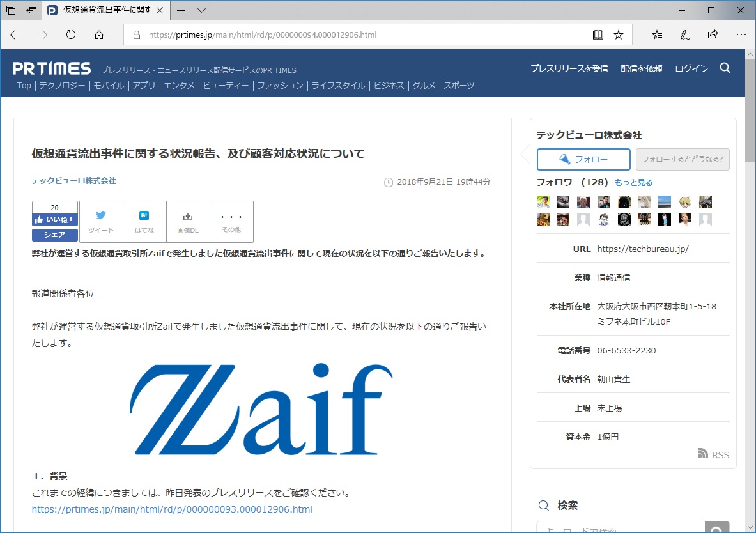Click the clock icon next to publish date
This screenshot has height=533, width=756.
pos(389,182)
